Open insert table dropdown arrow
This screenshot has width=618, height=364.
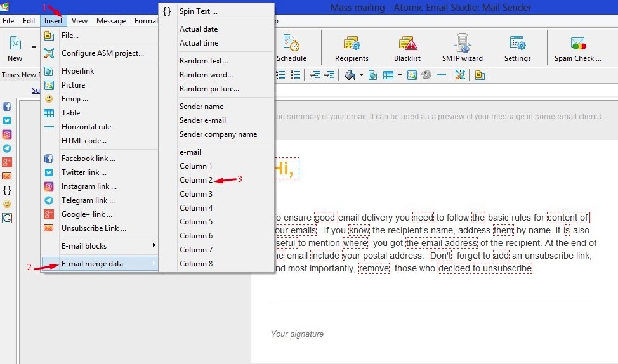400,75
